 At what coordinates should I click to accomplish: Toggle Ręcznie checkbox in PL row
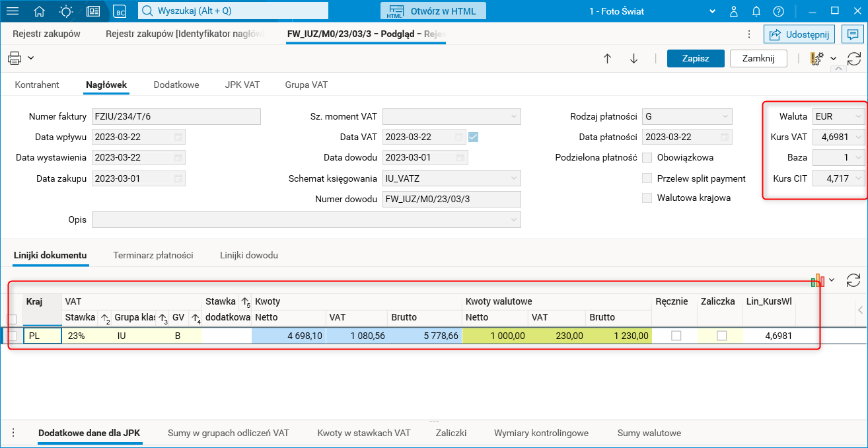(x=676, y=336)
